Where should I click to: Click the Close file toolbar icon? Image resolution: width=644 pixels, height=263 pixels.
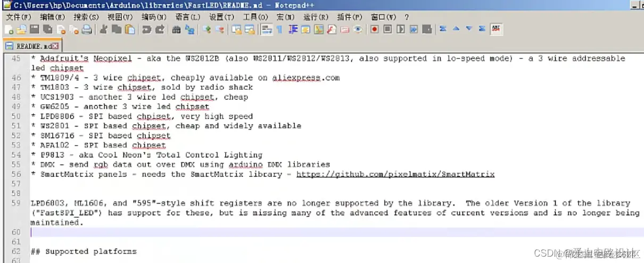tap(61, 29)
